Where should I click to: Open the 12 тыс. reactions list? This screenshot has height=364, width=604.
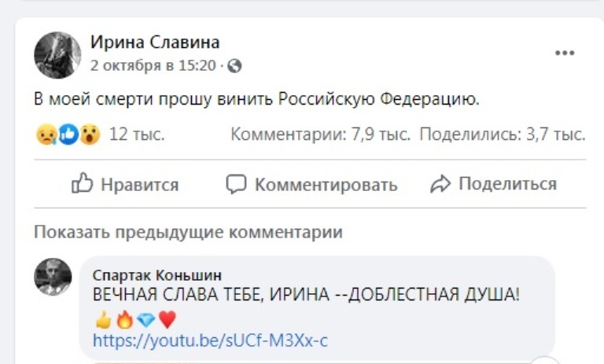coord(136,135)
